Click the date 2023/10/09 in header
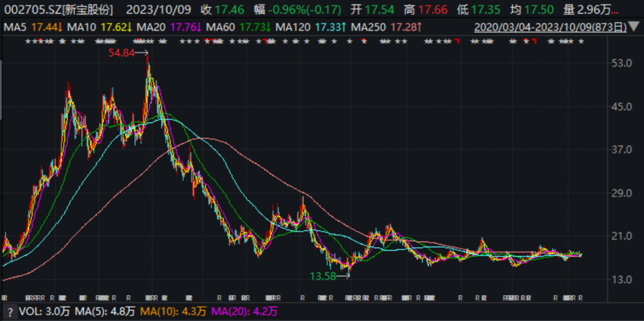The width and height of the screenshot is (644, 321). [158, 10]
